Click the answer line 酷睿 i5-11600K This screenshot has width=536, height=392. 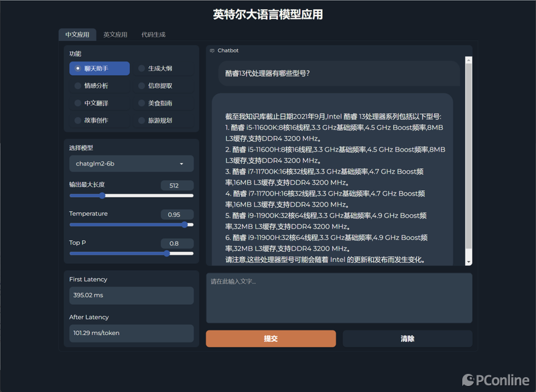click(334, 133)
